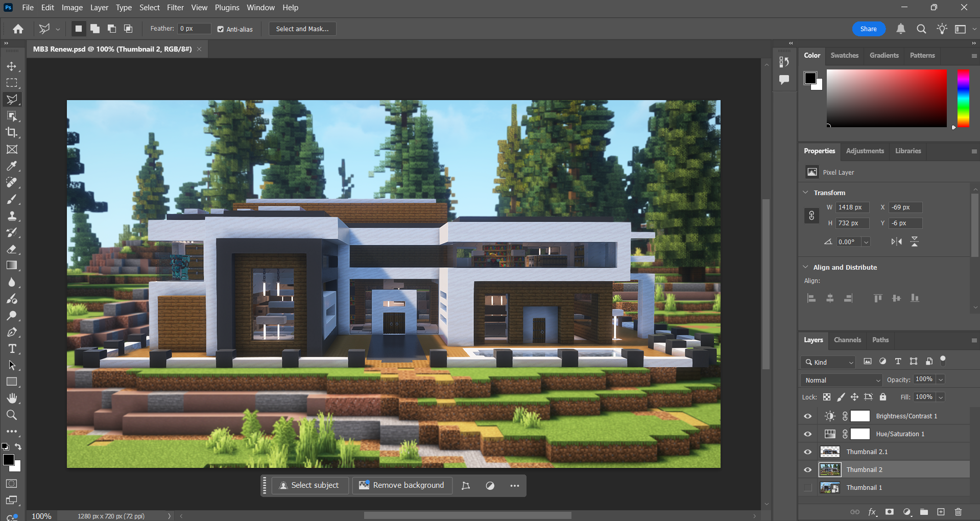Close the MB3 Renew.psd document tab
Screen dimensions: 980x521
pyautogui.click(x=199, y=49)
